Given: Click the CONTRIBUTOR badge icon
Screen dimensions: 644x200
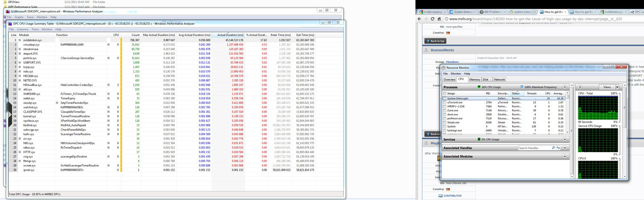Looking at the screenshot, I should [x=440, y=196].
